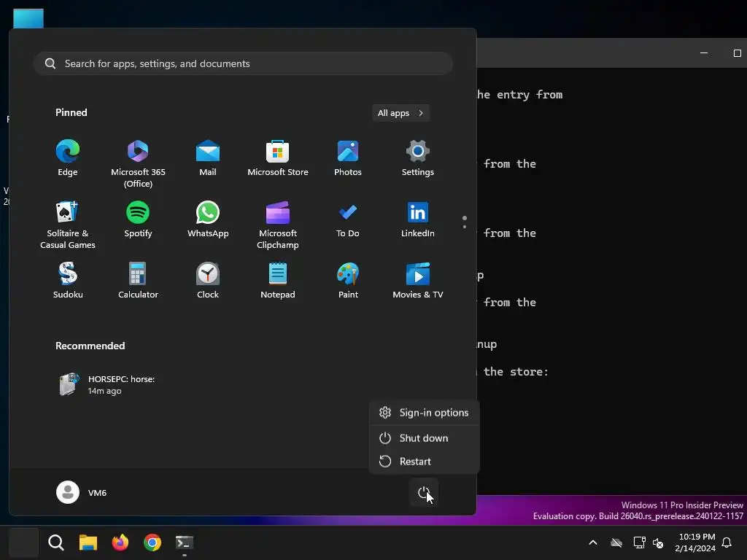Viewport: 747px width, 560px height.
Task: Launch Notepad
Action: tap(278, 281)
